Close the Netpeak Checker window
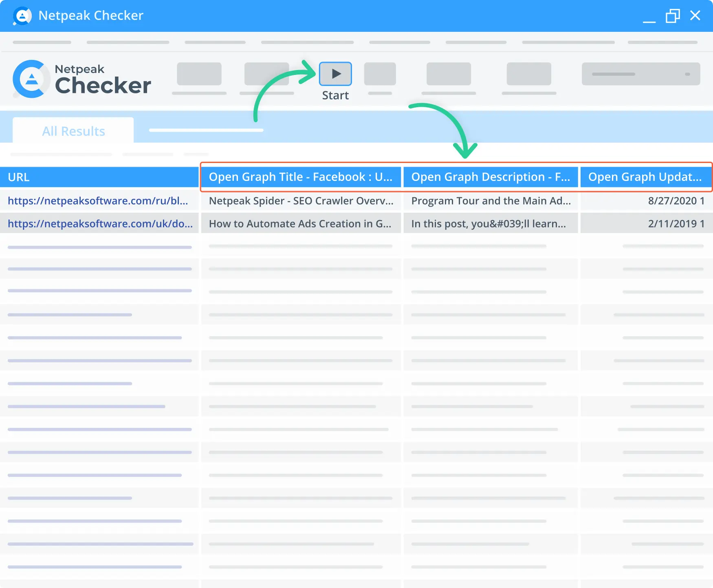 tap(695, 15)
